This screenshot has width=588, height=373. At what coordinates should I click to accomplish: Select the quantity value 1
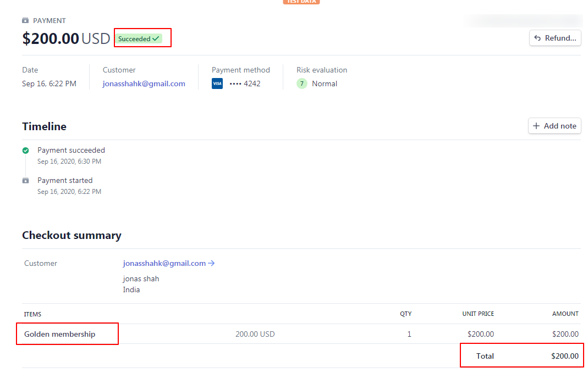pos(409,334)
